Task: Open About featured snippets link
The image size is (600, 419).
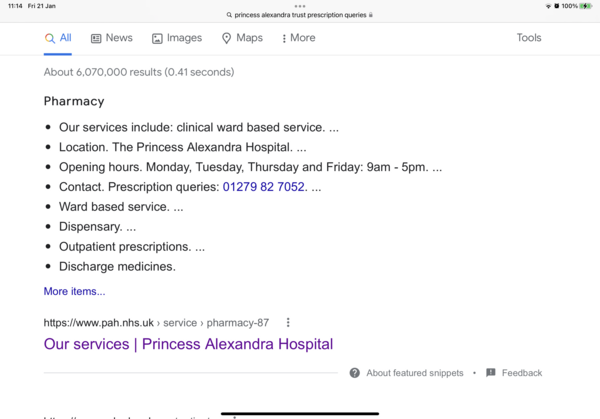Action: point(415,373)
